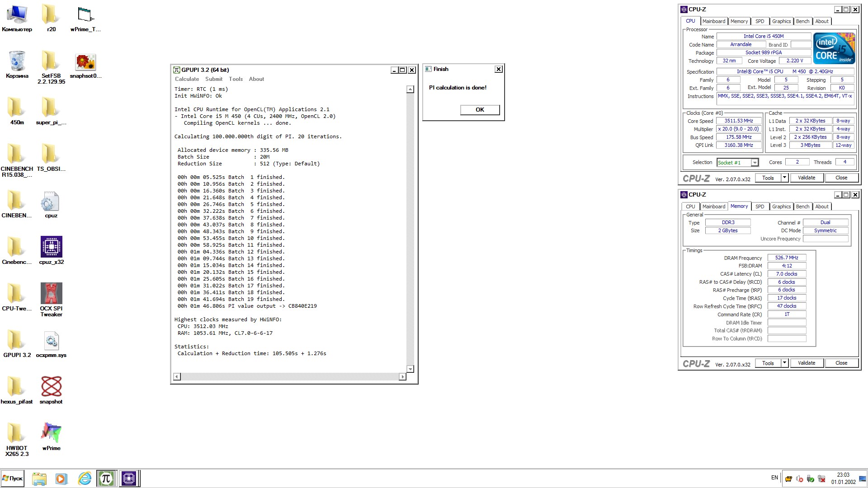Viewport: 868px width, 488px height.
Task: Switch to About tab in lower CPU-Z
Action: pyautogui.click(x=822, y=206)
